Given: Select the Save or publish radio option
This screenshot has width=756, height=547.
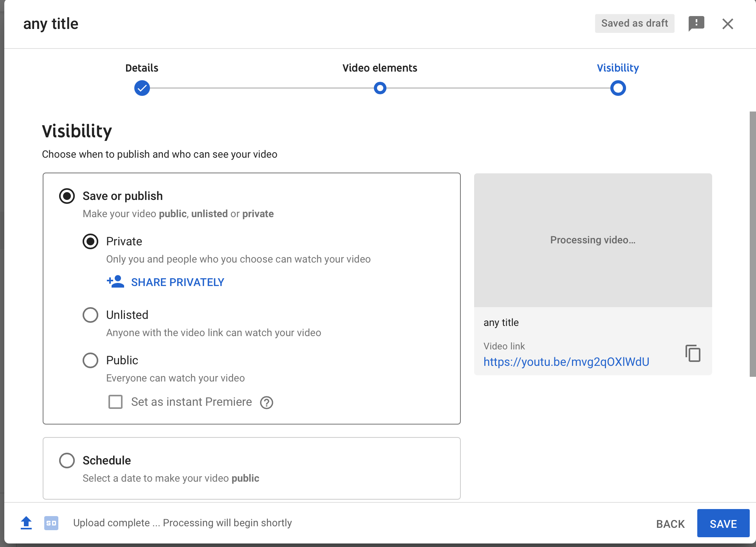Looking at the screenshot, I should tap(67, 196).
